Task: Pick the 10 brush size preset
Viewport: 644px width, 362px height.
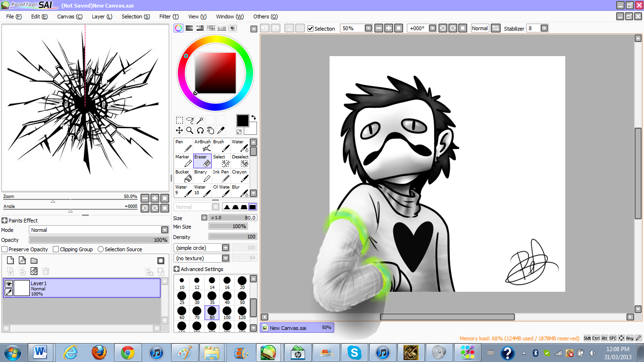Action: [182, 283]
